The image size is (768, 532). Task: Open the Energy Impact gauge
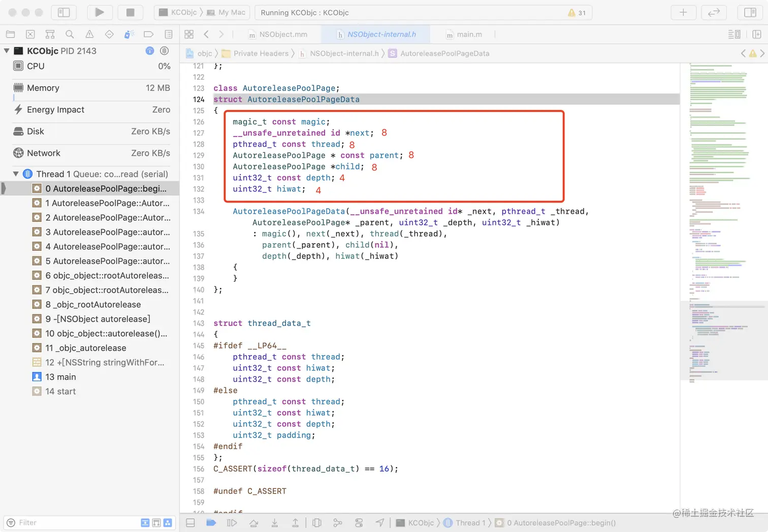coord(91,110)
